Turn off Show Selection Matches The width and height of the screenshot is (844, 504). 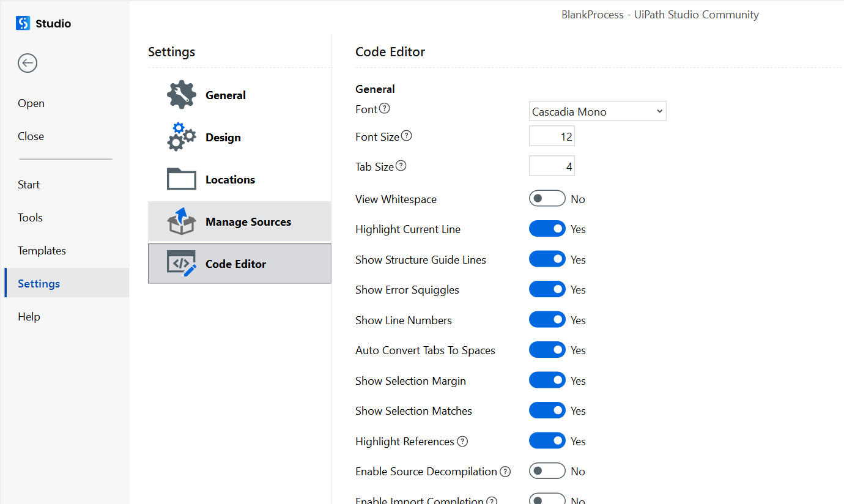[547, 410]
